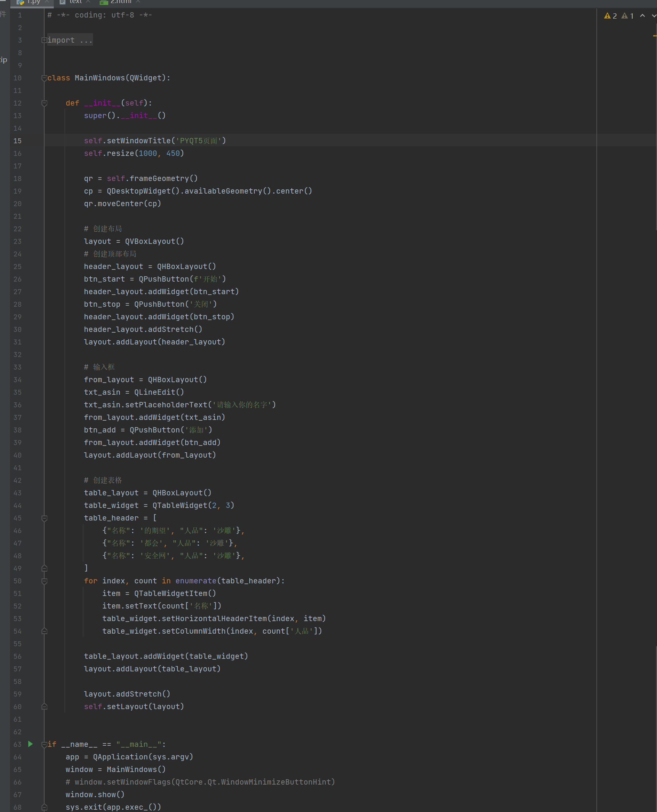Image resolution: width=657 pixels, height=812 pixels.
Task: Click the QDesktopWidget().availableGeometry() line
Action: click(x=198, y=191)
